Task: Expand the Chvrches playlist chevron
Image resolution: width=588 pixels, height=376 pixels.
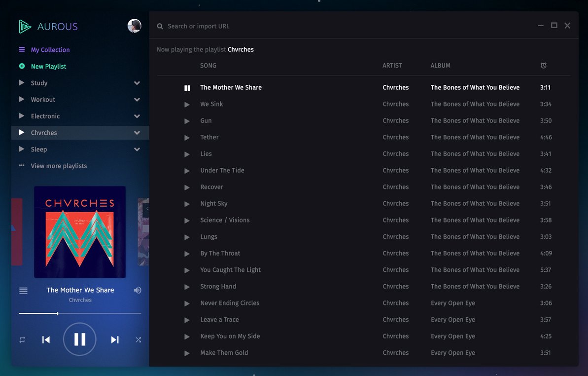Action: point(137,132)
